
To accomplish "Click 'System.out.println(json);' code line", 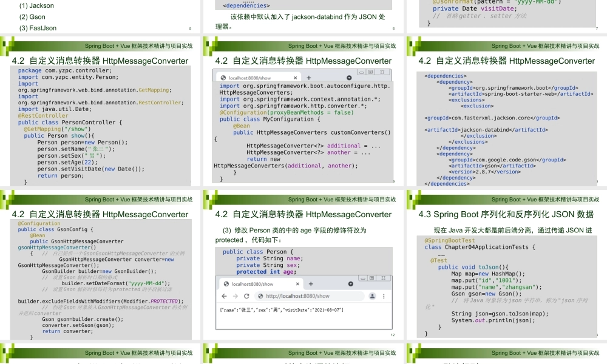I will (493, 320).
